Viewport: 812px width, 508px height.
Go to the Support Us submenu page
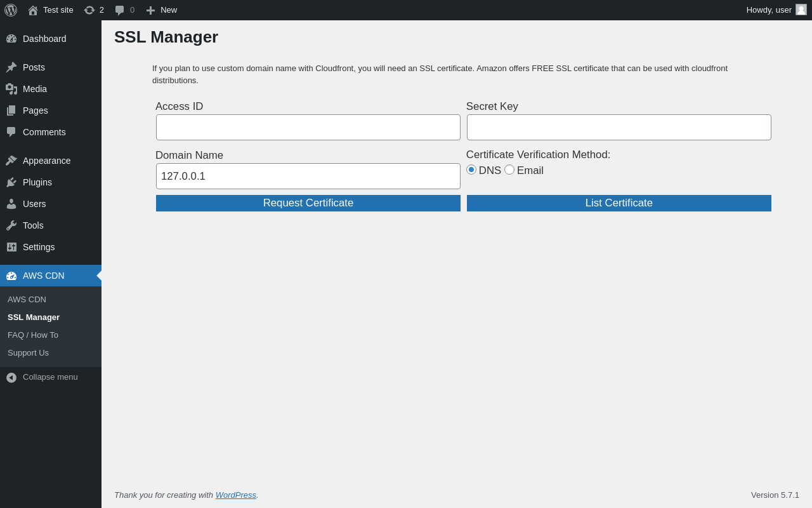click(28, 353)
